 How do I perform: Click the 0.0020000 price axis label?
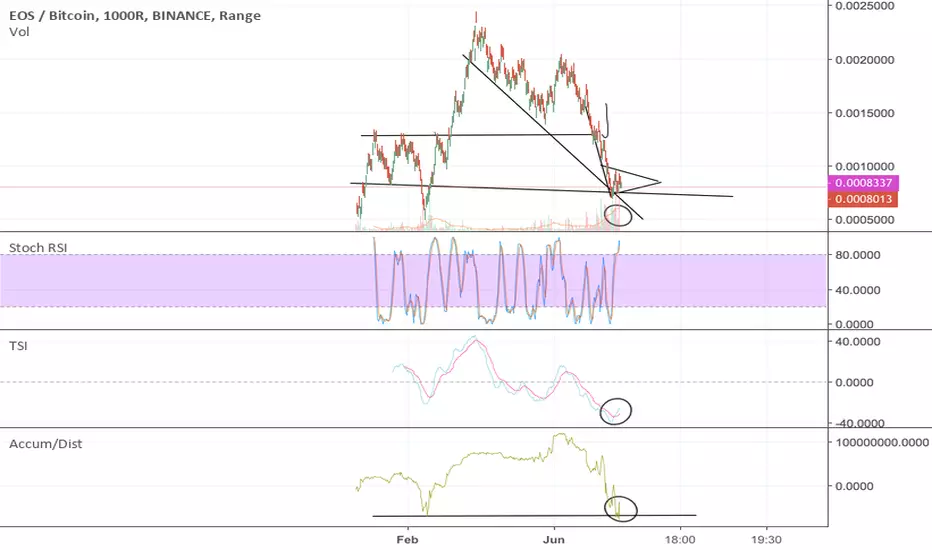[x=865, y=60]
